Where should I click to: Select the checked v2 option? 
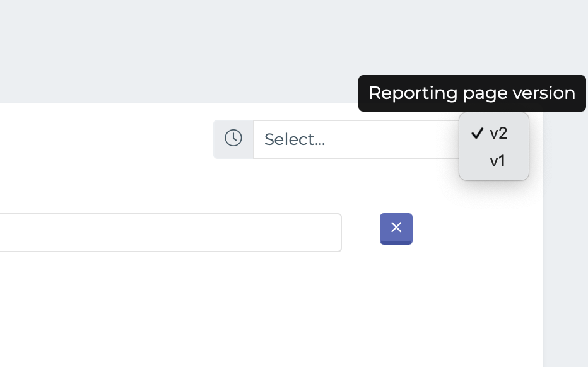[x=494, y=134]
